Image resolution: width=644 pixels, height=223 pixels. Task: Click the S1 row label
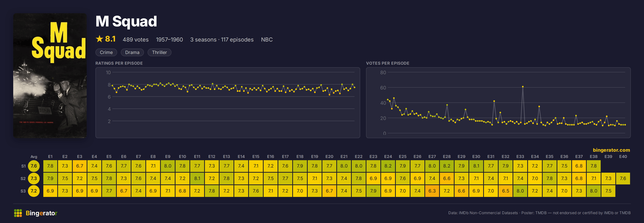click(23, 166)
